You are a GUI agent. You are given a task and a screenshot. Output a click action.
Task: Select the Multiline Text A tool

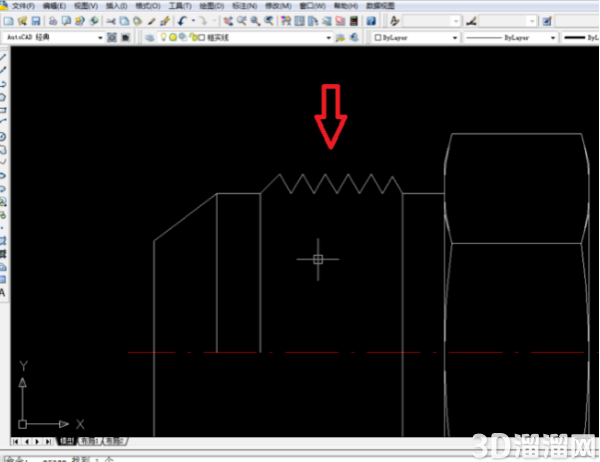pyautogui.click(x=3, y=293)
